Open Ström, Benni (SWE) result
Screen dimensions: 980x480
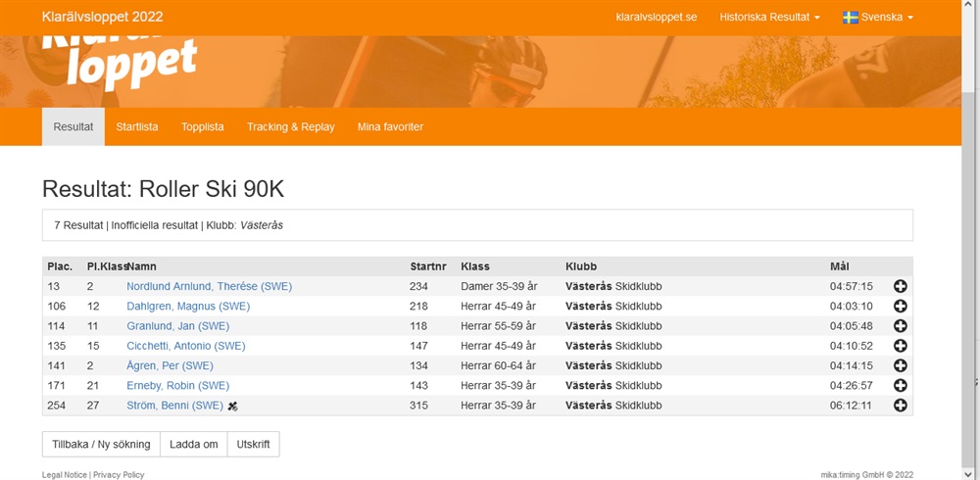(175, 405)
